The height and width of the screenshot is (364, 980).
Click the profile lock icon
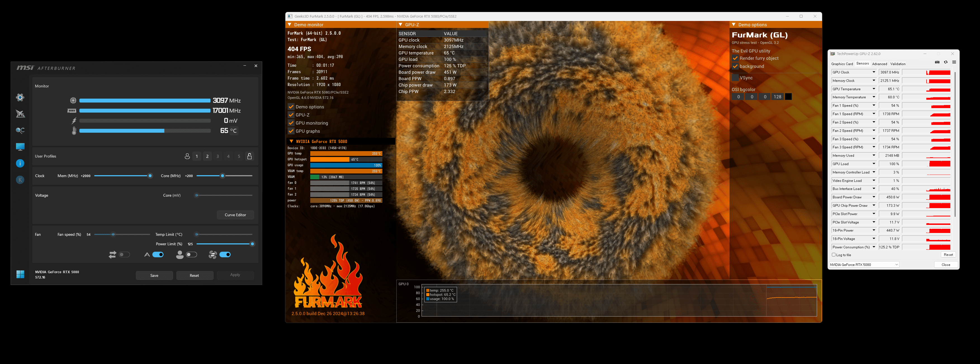[x=250, y=156]
